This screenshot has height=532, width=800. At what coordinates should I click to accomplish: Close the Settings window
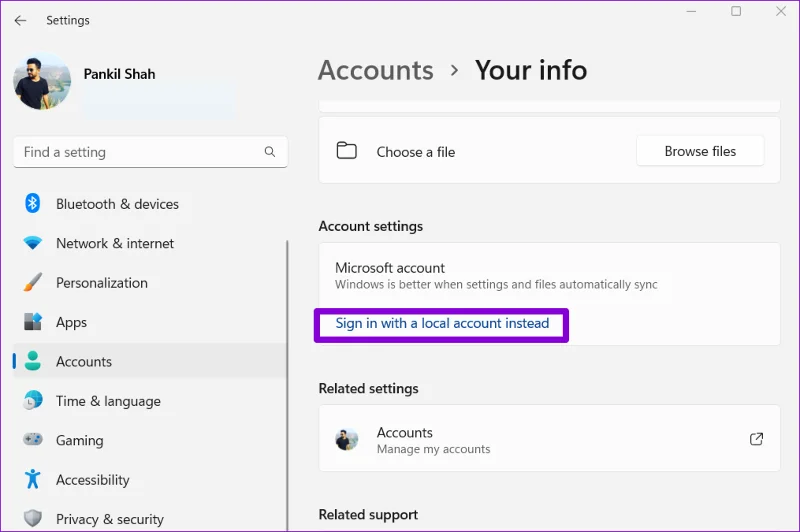(x=781, y=11)
